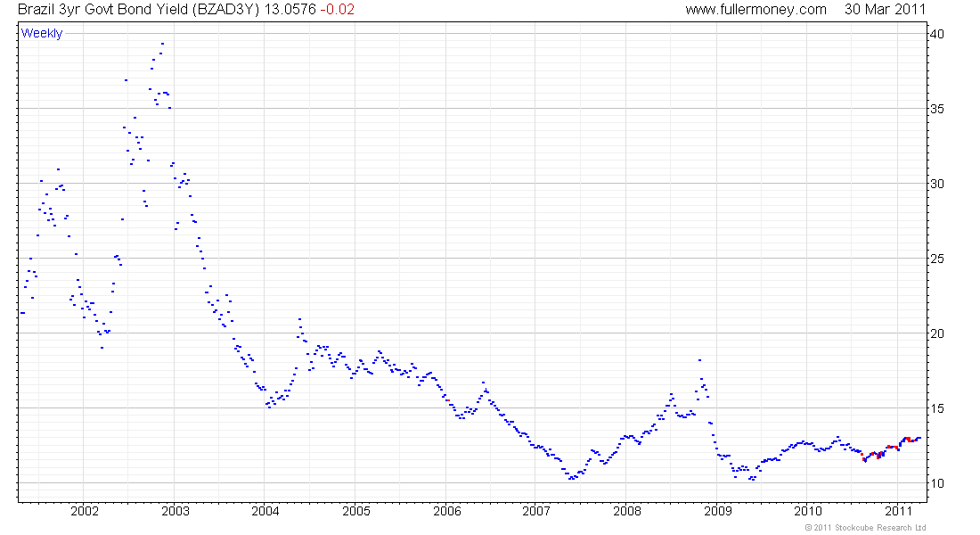The height and width of the screenshot is (535, 980).
Task: Select the latest yield value 13.0576
Action: 290,10
